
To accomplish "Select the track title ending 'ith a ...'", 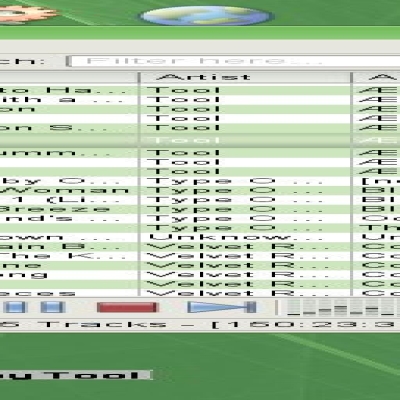I will pyautogui.click(x=63, y=100).
